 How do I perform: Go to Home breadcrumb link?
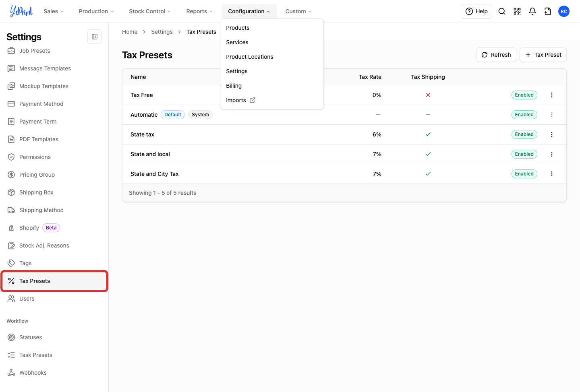130,32
